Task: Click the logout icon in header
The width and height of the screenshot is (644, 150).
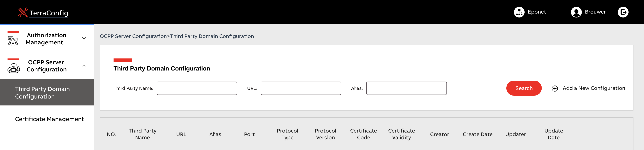Action: [623, 12]
